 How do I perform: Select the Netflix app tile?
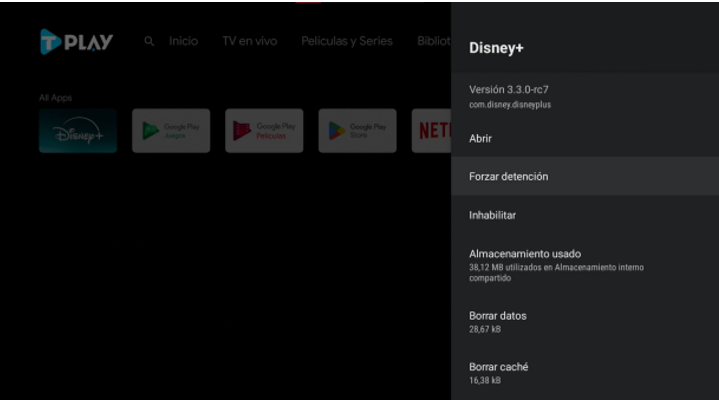point(431,131)
